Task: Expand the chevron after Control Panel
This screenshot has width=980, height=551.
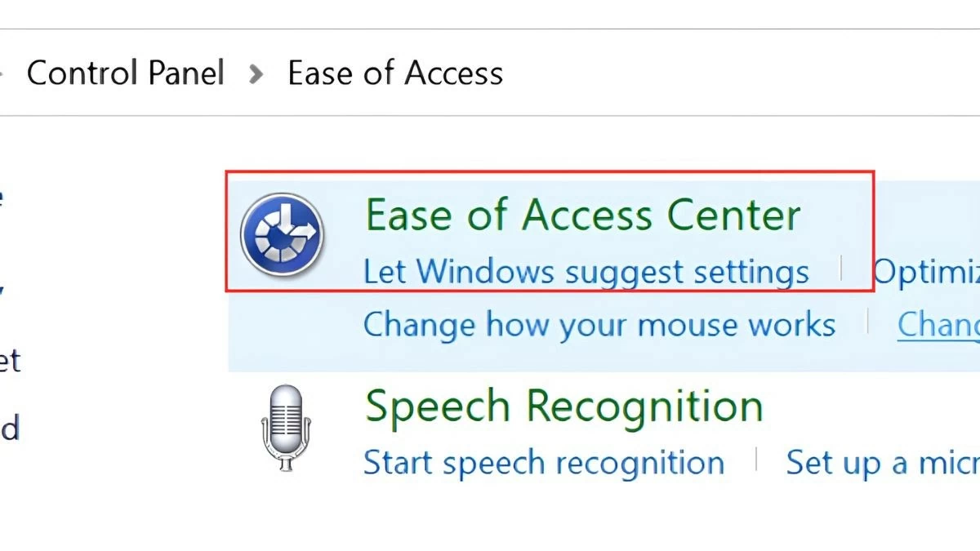Action: pos(256,74)
